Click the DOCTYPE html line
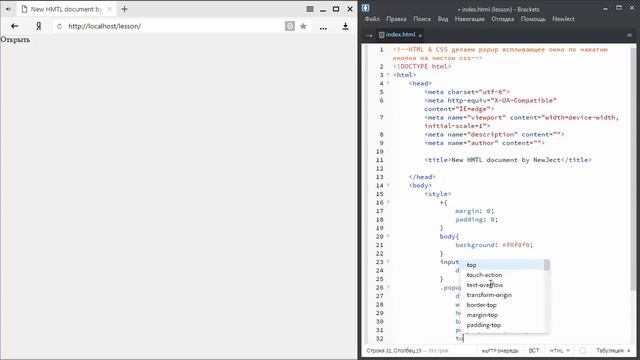Viewport: 640px width, 360px height. pyautogui.click(x=422, y=66)
